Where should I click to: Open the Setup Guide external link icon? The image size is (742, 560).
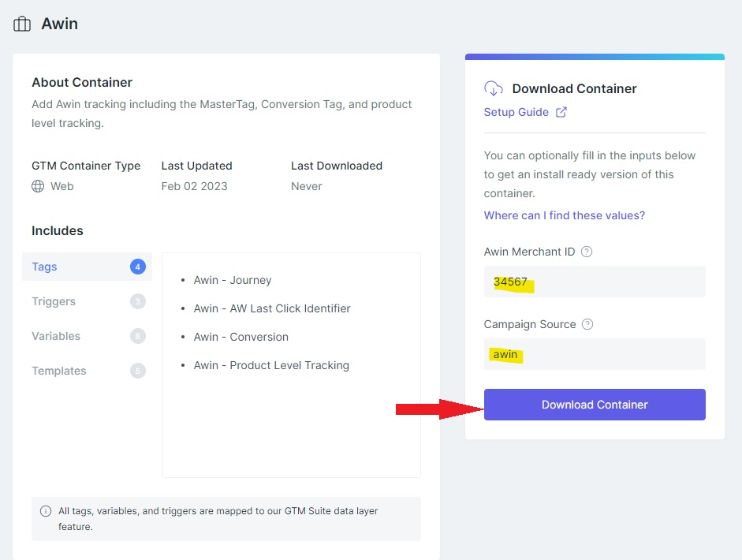coord(561,112)
